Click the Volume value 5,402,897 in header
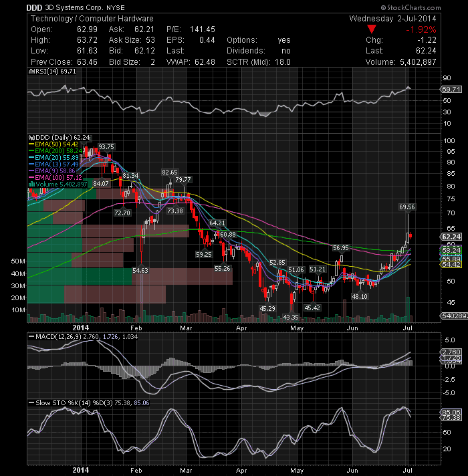 point(418,62)
